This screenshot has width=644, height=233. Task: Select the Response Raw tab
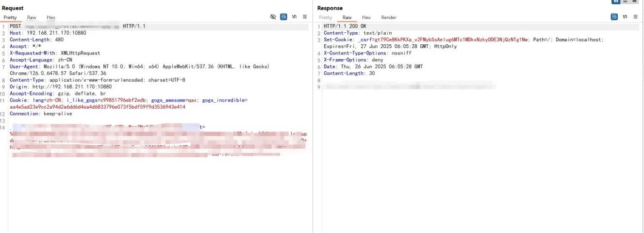[x=347, y=17]
